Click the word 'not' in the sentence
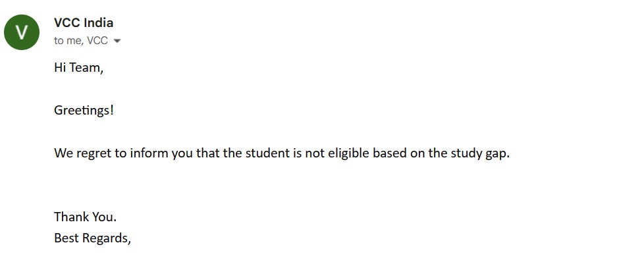This screenshot has height=272, width=644. (x=311, y=153)
